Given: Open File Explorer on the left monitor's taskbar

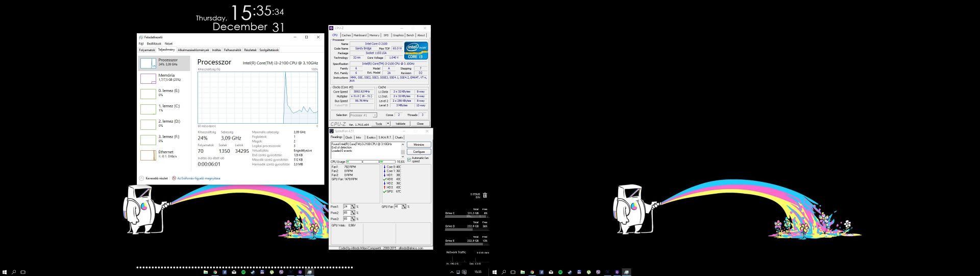Looking at the screenshot, I should [206, 272].
